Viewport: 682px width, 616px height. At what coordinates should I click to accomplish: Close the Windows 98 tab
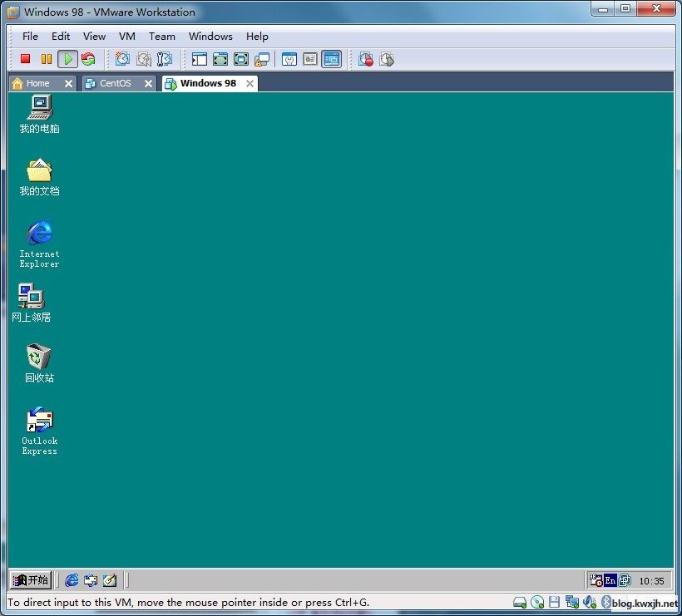250,83
